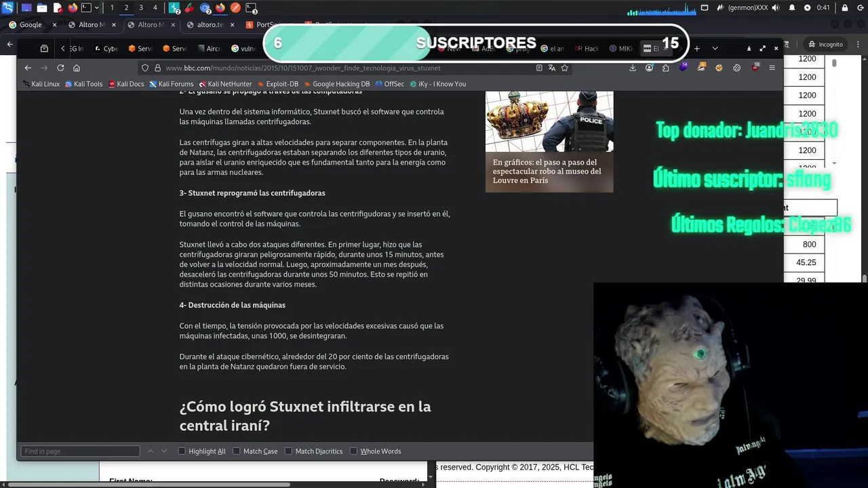The width and height of the screenshot is (868, 488).
Task: Switch to the PortSwigger tab in Chrome
Action: pyautogui.click(x=270, y=24)
